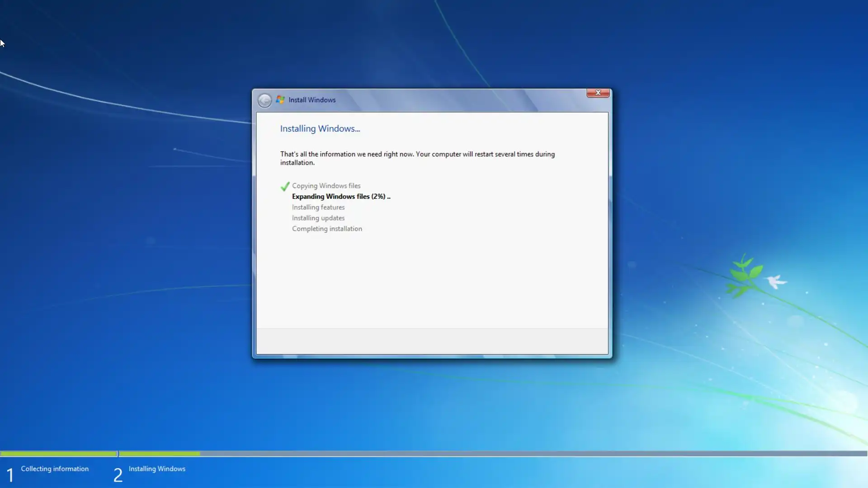Click the Installing Windows stage label
This screenshot has width=868, height=488.
pyautogui.click(x=157, y=469)
